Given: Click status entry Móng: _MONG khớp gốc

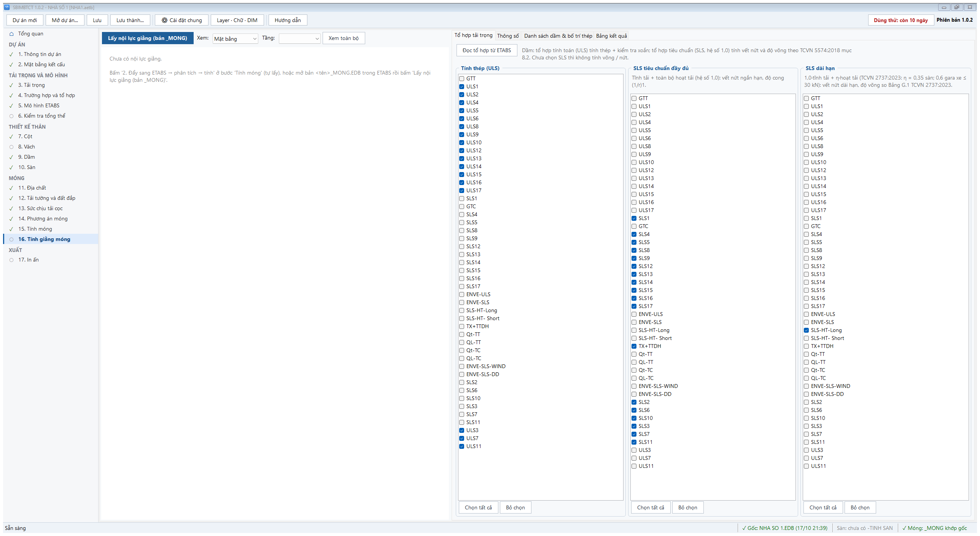Looking at the screenshot, I should [934, 528].
